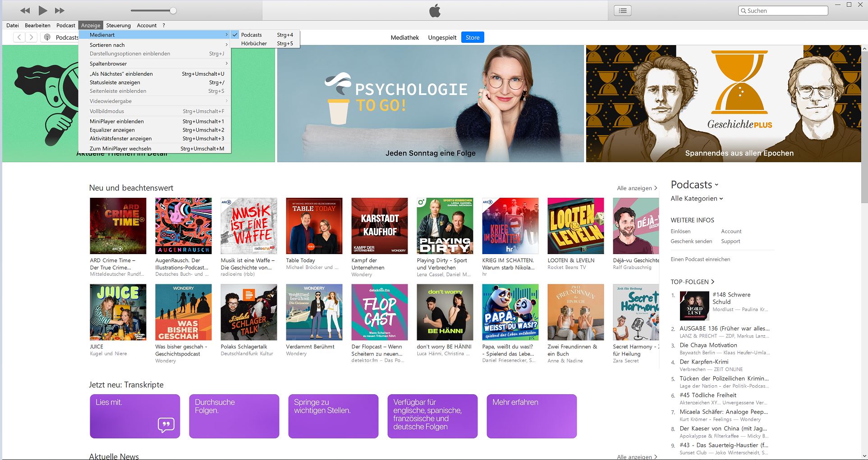Click the Account link under Weitere Infos
868x460 pixels.
point(731,231)
